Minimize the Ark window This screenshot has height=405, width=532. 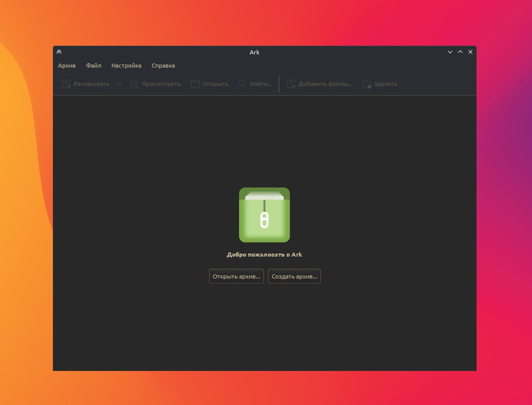(x=450, y=52)
